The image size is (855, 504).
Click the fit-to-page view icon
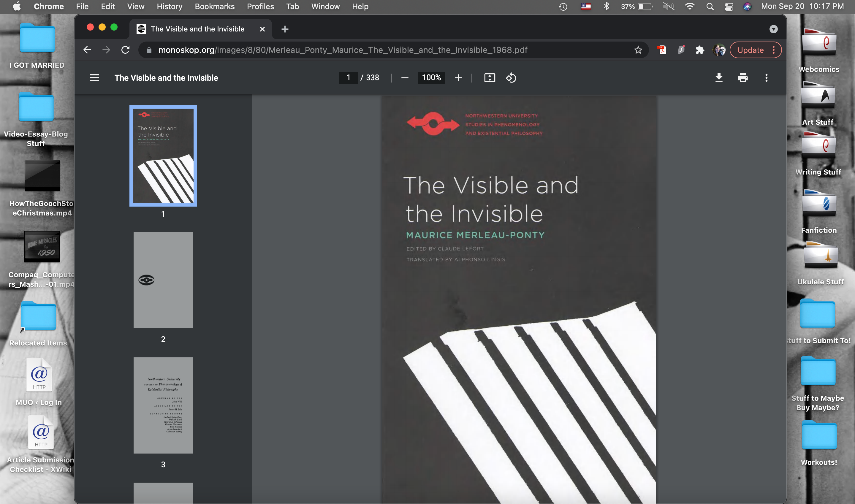pyautogui.click(x=490, y=77)
